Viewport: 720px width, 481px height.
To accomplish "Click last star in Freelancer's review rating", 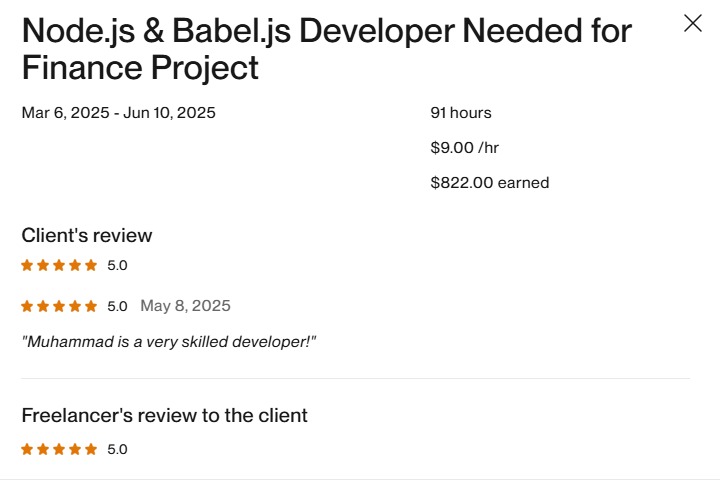I will (x=91, y=450).
